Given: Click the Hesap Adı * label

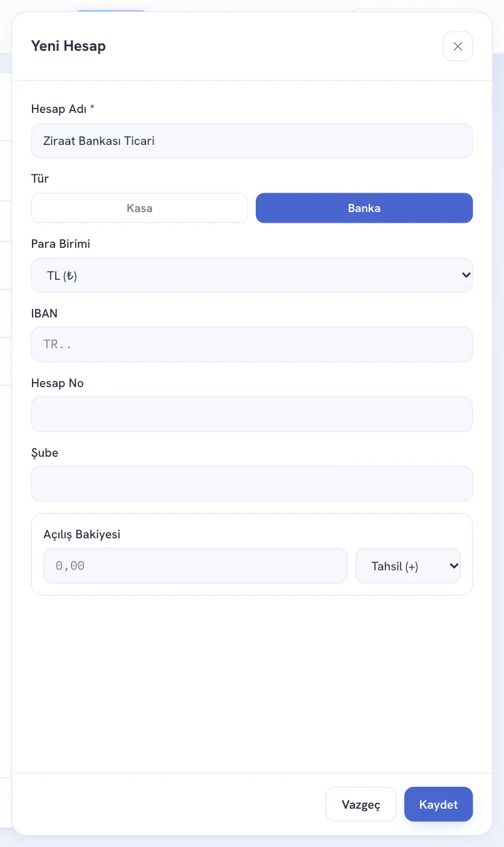Looking at the screenshot, I should click(63, 109).
